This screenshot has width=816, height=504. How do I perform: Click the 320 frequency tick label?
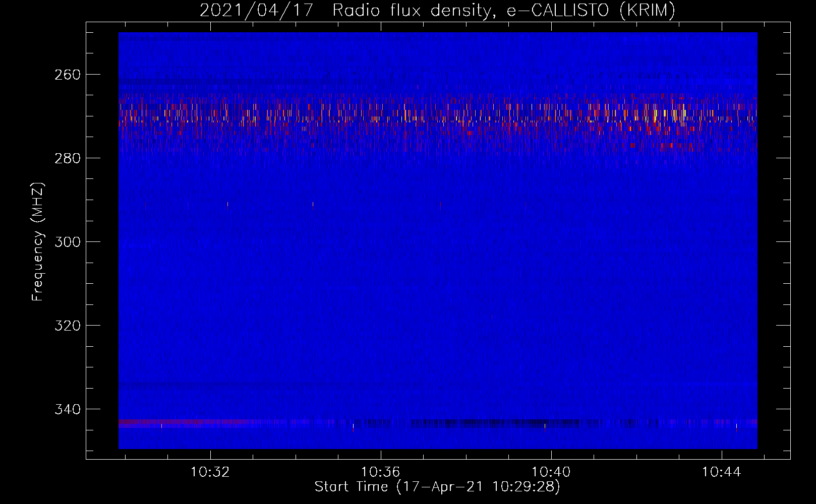(67, 326)
